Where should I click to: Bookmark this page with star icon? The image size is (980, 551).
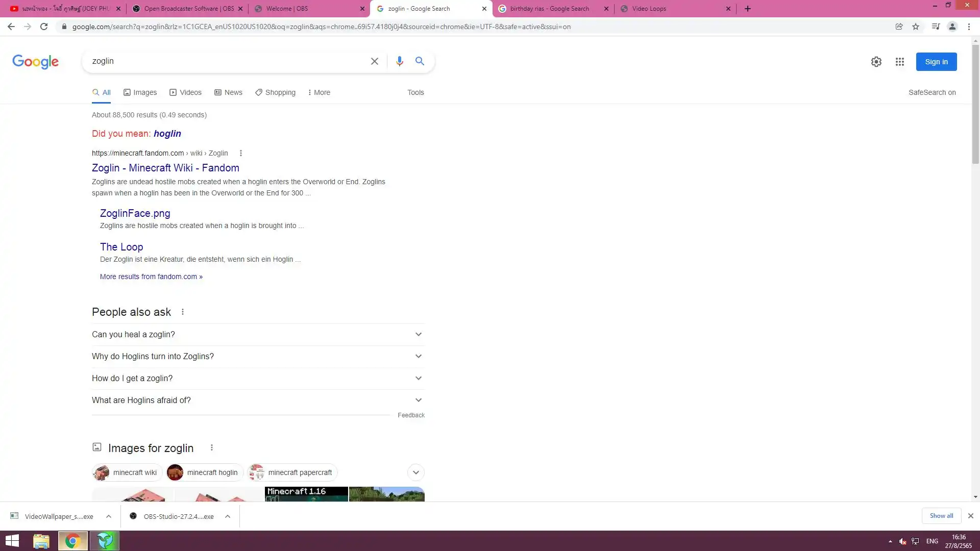(x=916, y=27)
